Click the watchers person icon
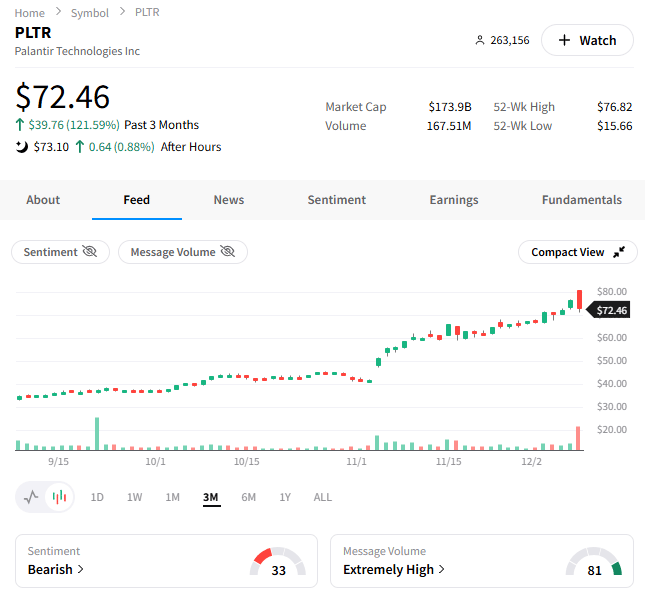This screenshot has height=592, width=645. pyautogui.click(x=480, y=40)
